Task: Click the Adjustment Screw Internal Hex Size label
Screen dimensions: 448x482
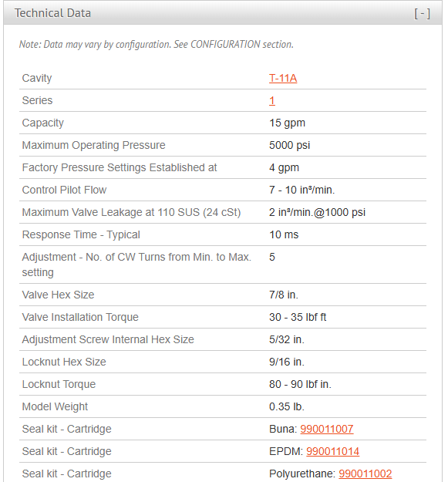Action: 108,339
